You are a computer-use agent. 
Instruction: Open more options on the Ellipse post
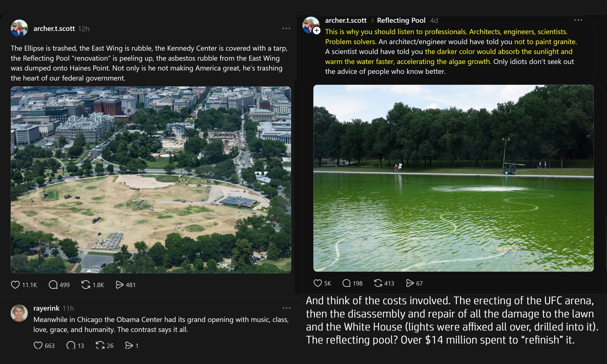pyautogui.click(x=286, y=29)
